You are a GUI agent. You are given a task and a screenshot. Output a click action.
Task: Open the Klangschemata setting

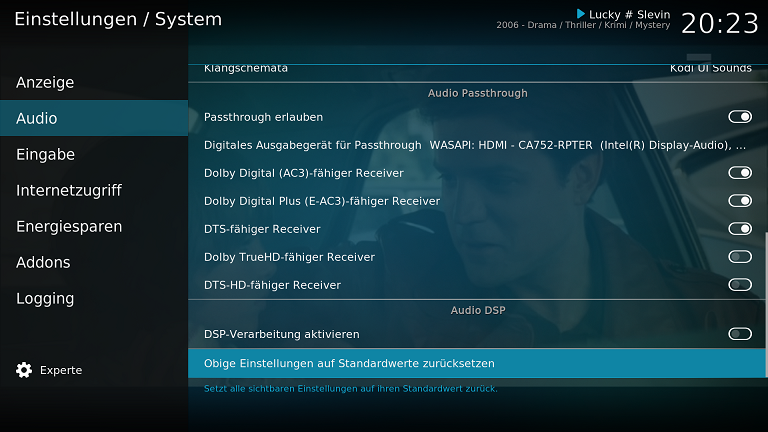pos(477,72)
